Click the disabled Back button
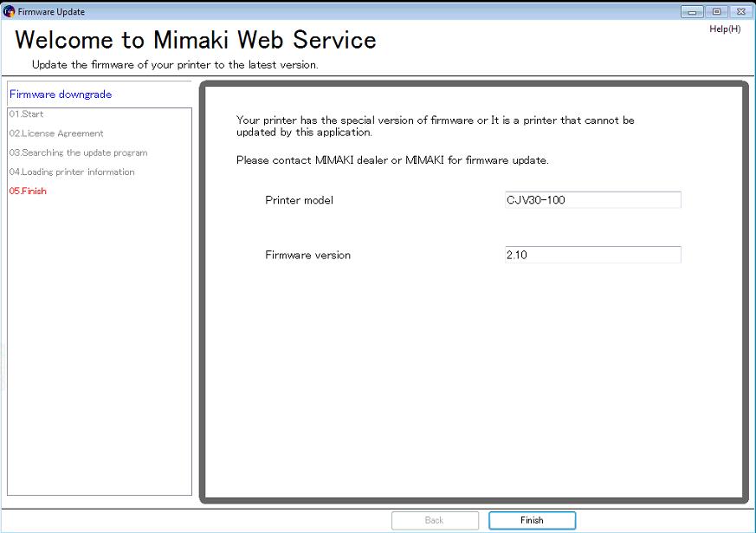Image resolution: width=756 pixels, height=533 pixels. pos(435,520)
